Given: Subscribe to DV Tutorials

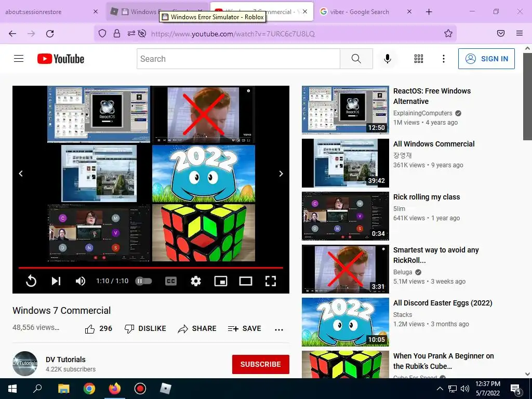Looking at the screenshot, I should 261,364.
